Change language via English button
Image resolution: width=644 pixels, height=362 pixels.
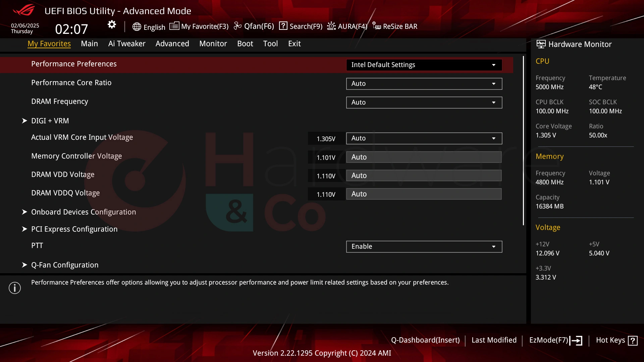click(149, 27)
